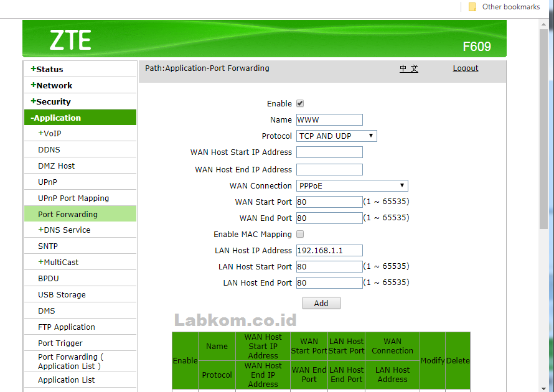This screenshot has width=554, height=392.
Task: Click the page scrollbar down arrow
Action: (544, 388)
